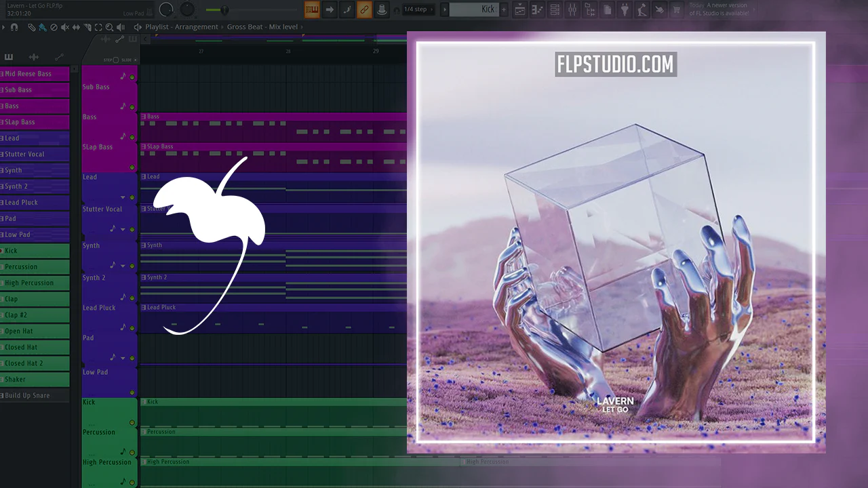Select the magnifier zoom tool
Viewport: 868px width, 488px height.
tap(109, 27)
